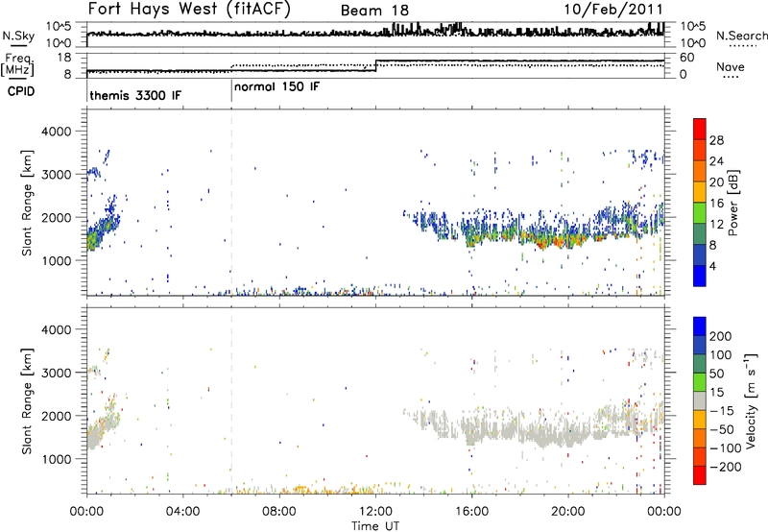Click the blue bottom of power color bar
The width and height of the screenshot is (768, 532).
tap(700, 276)
